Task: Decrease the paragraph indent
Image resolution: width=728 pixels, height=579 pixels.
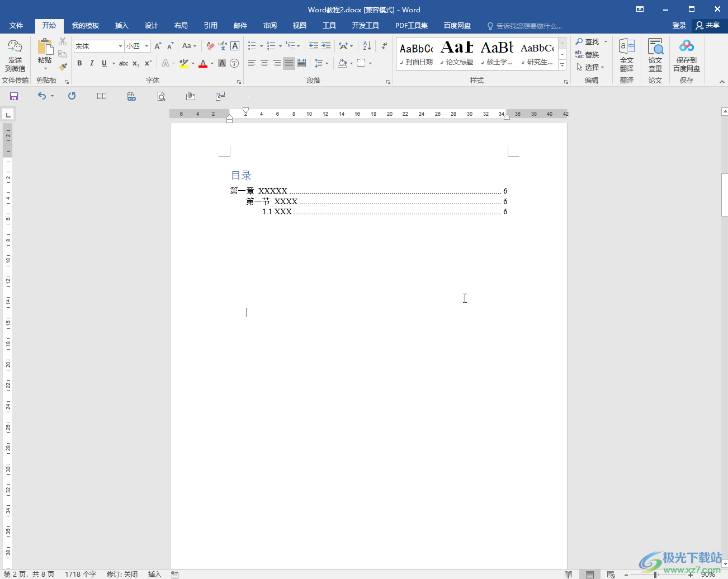Action: click(314, 46)
